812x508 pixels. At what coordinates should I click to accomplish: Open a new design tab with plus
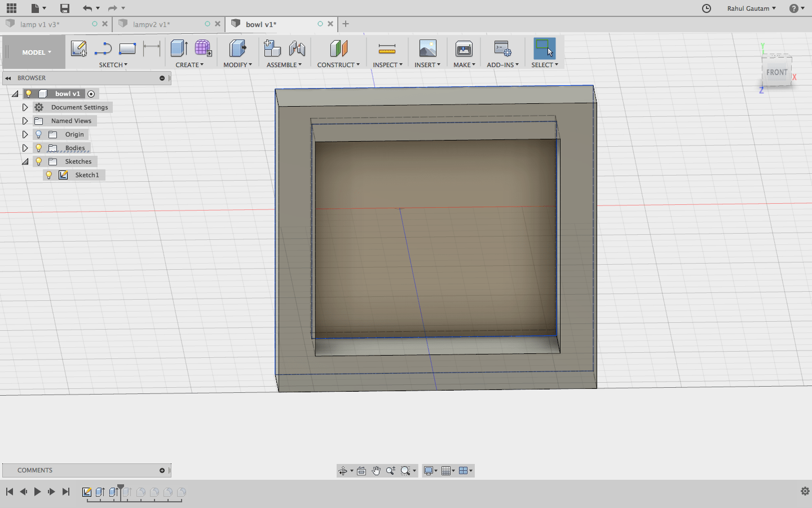click(346, 24)
